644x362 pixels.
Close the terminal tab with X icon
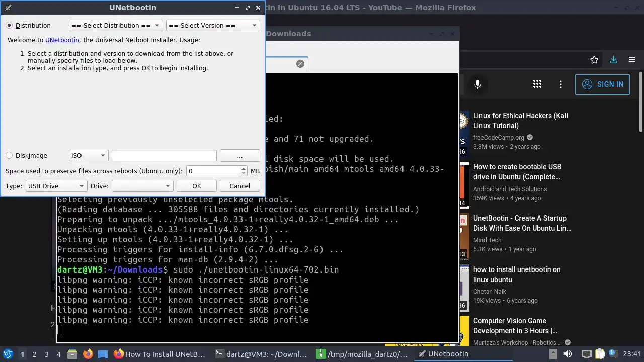[x=300, y=64]
